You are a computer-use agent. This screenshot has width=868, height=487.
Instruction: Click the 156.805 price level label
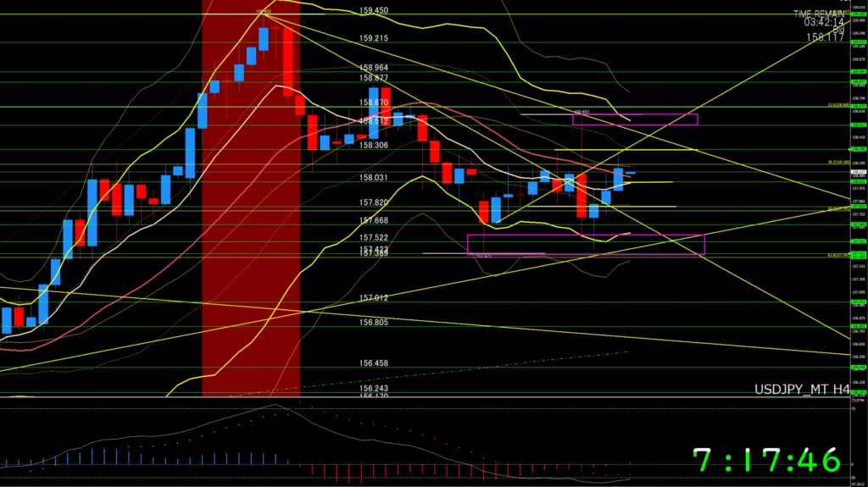tap(374, 322)
